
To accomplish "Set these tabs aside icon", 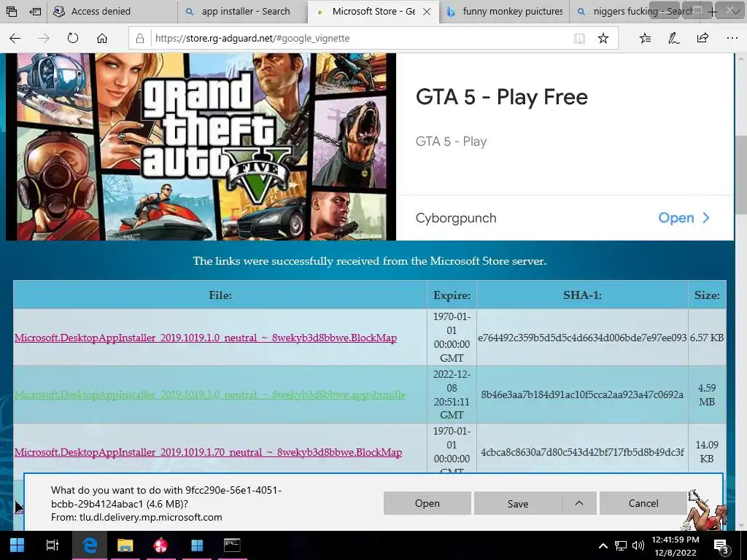I will click(x=35, y=12).
